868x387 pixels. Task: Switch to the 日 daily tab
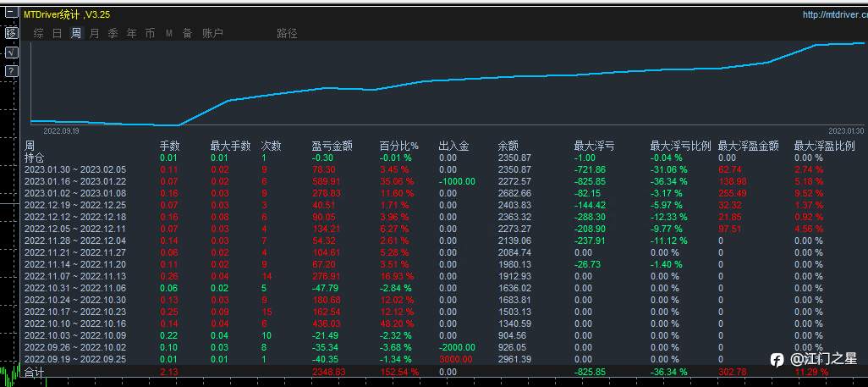coord(57,33)
